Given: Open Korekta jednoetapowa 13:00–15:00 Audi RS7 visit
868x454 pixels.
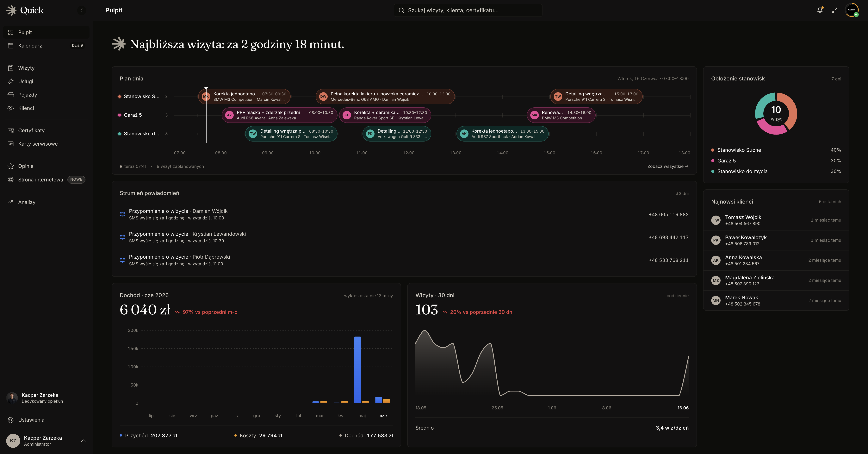Looking at the screenshot, I should click(x=502, y=134).
